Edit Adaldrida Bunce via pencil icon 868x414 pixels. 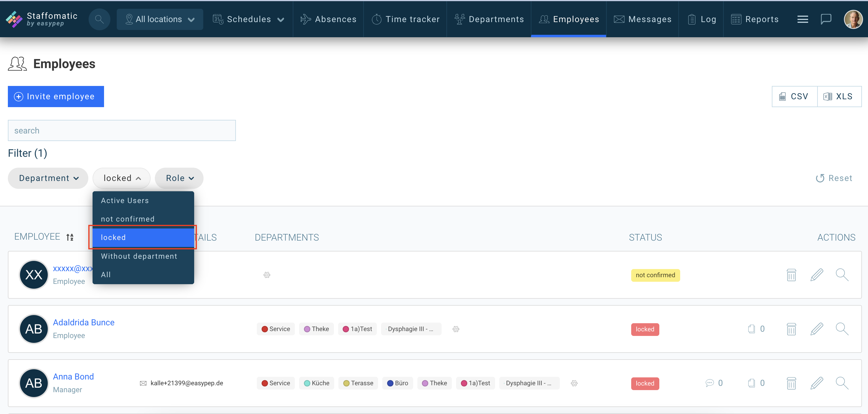pos(817,329)
